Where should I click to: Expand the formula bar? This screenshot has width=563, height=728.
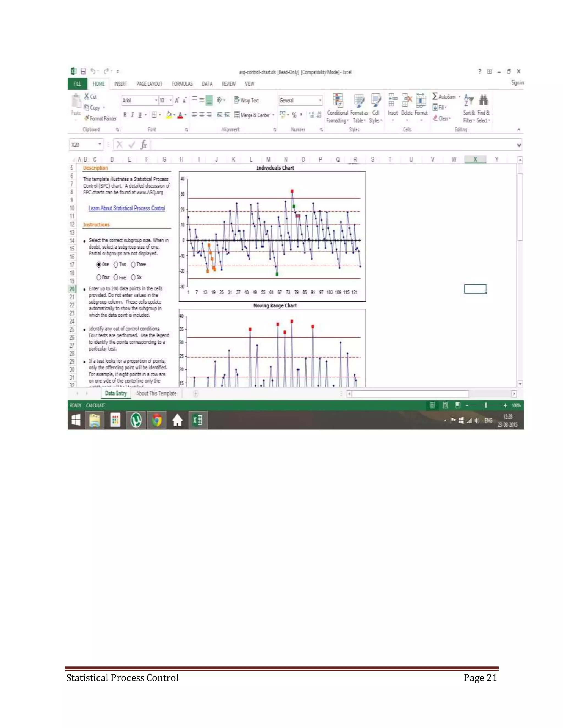tap(519, 145)
